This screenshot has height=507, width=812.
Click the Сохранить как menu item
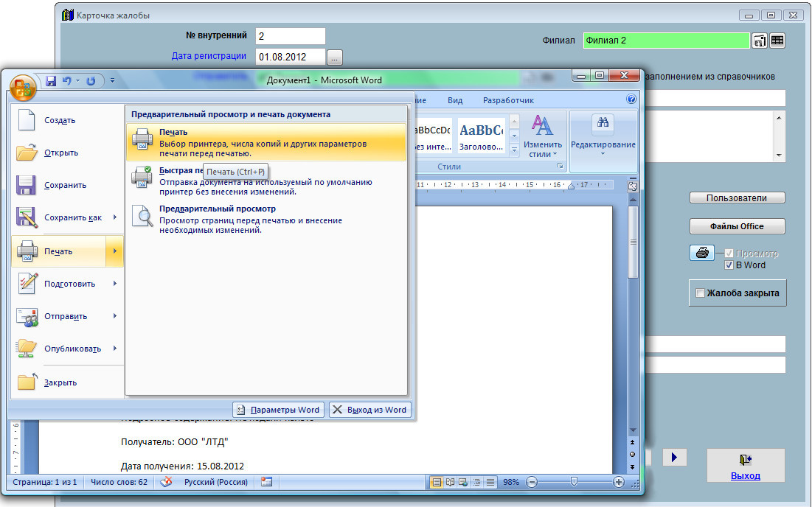tap(59, 218)
